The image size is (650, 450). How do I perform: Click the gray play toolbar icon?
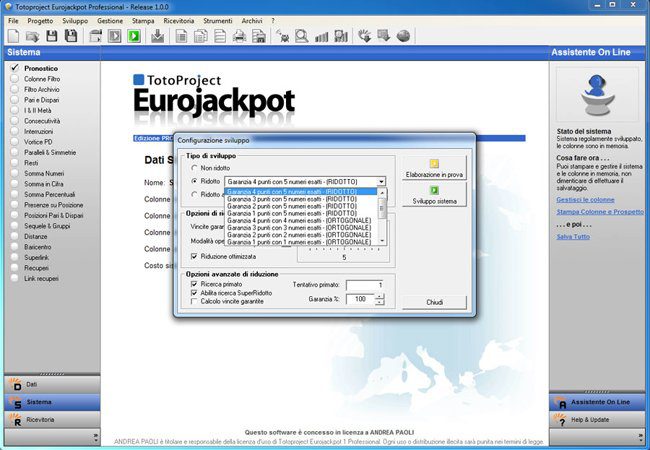coord(114,36)
